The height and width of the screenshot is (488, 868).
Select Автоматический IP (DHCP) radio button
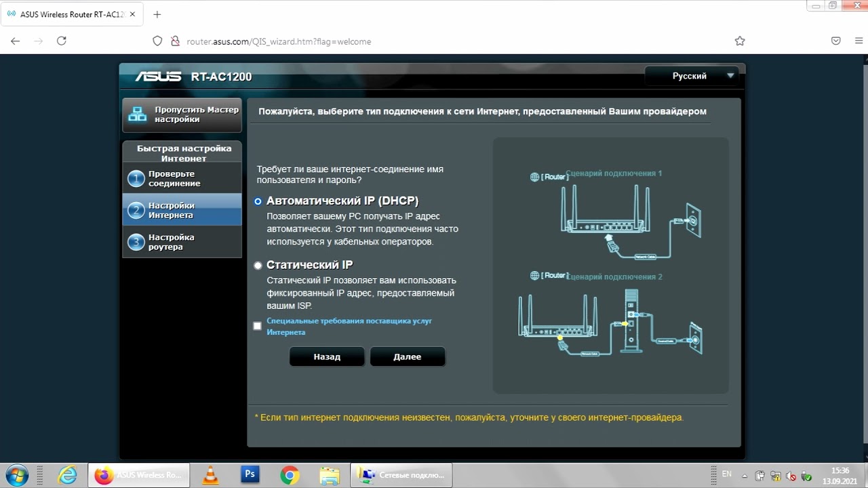258,201
